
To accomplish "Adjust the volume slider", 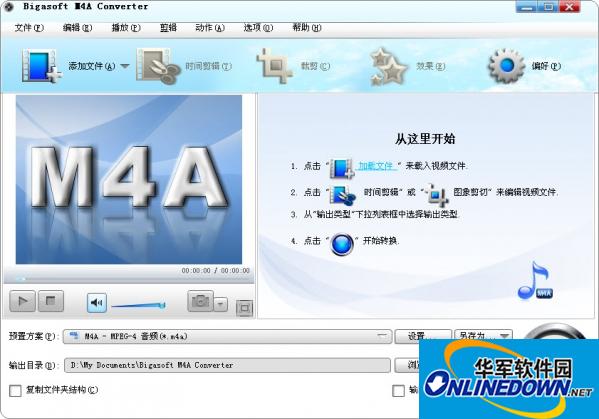I will [138, 305].
